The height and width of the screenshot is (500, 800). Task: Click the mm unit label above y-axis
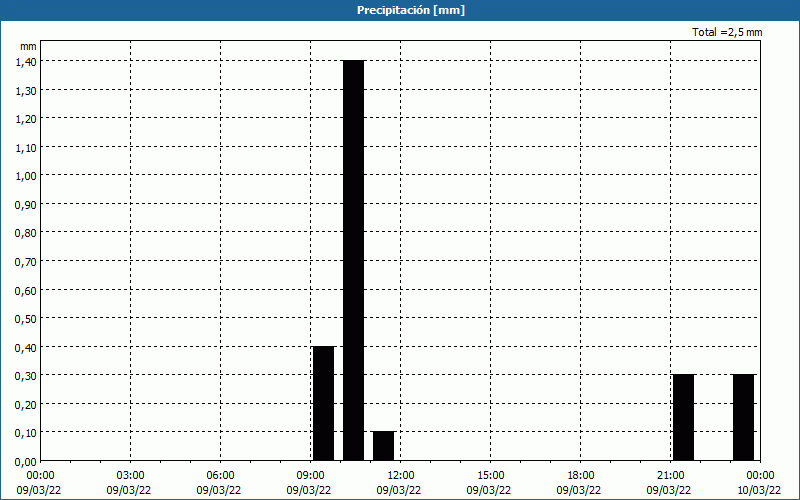click(x=29, y=46)
